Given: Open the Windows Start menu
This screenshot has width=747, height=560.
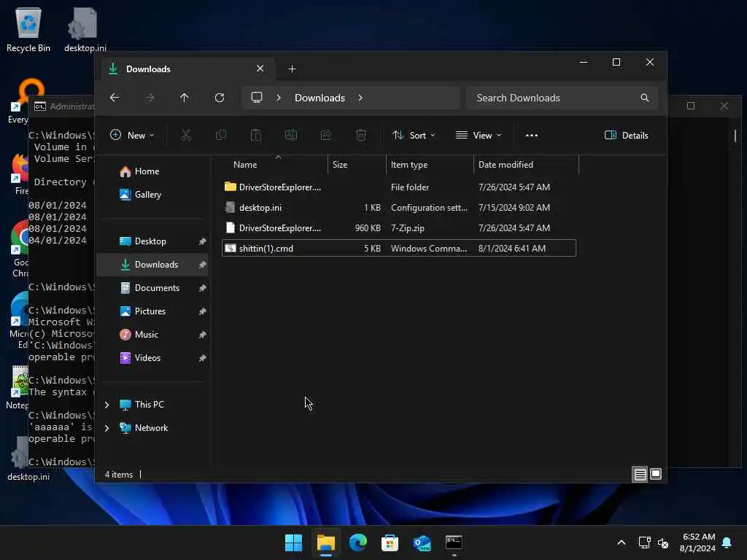Looking at the screenshot, I should (293, 542).
